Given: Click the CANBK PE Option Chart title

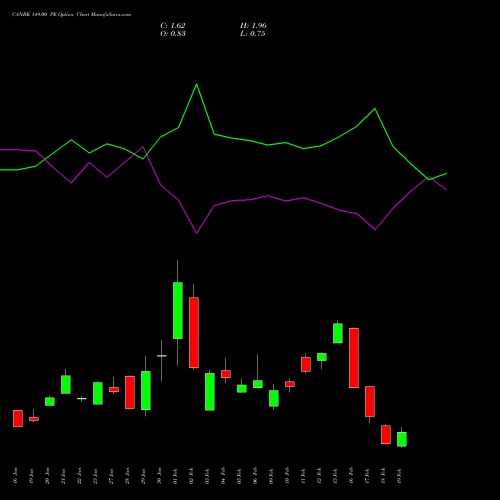Looking at the screenshot, I should 71,14.
